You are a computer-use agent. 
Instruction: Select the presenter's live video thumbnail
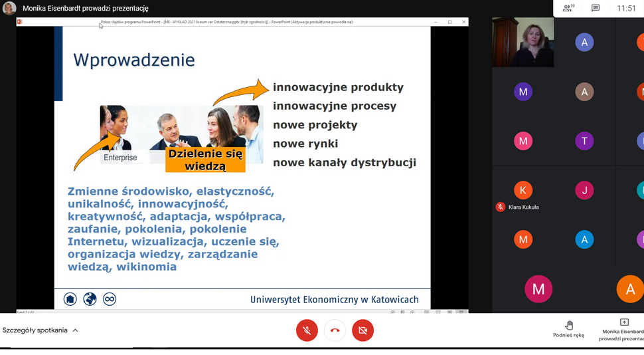pos(523,42)
